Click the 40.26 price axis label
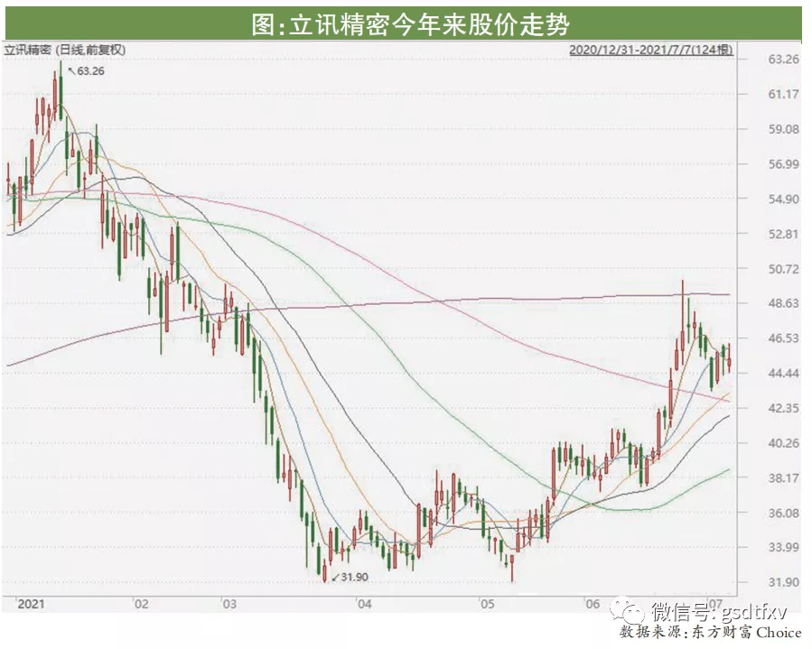 coord(783,443)
